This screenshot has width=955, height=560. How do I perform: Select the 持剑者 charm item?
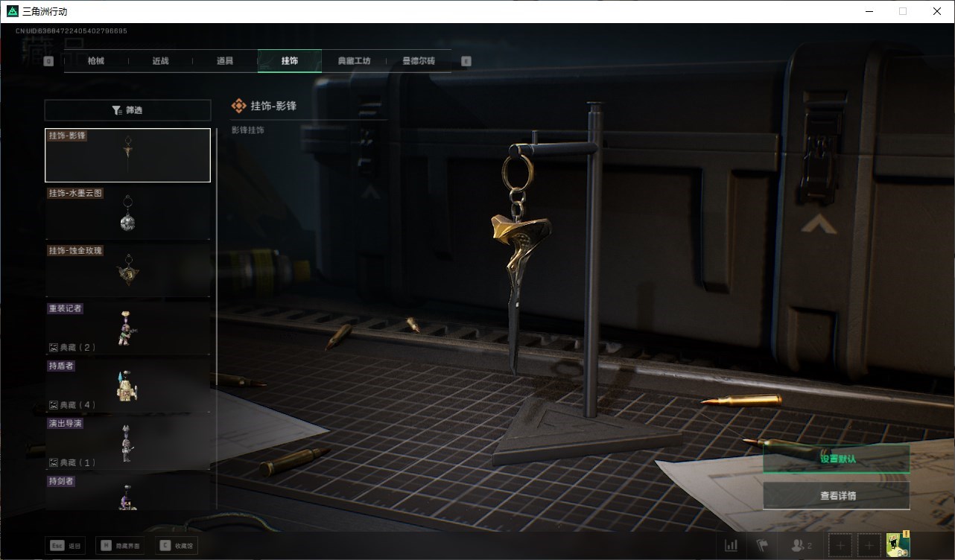pos(127,492)
